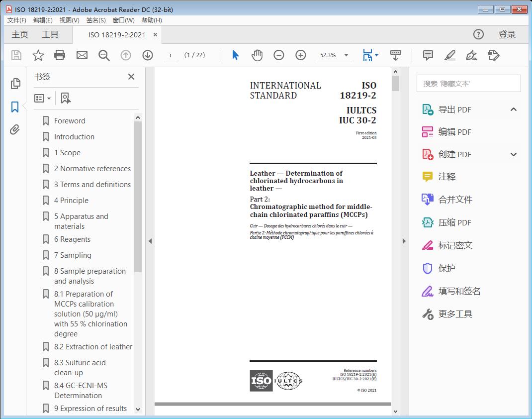Collapse the 导出 PDF section
The width and height of the screenshot is (532, 419).
coord(514,109)
